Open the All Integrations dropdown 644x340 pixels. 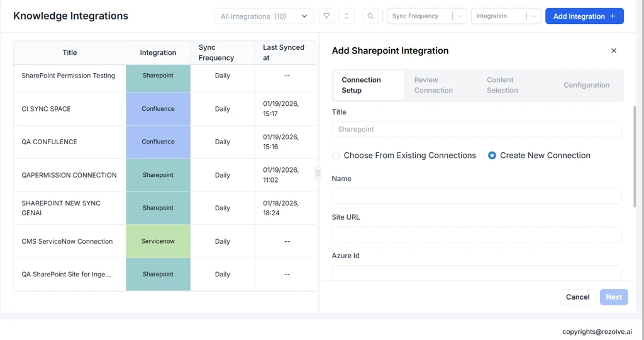tap(264, 16)
